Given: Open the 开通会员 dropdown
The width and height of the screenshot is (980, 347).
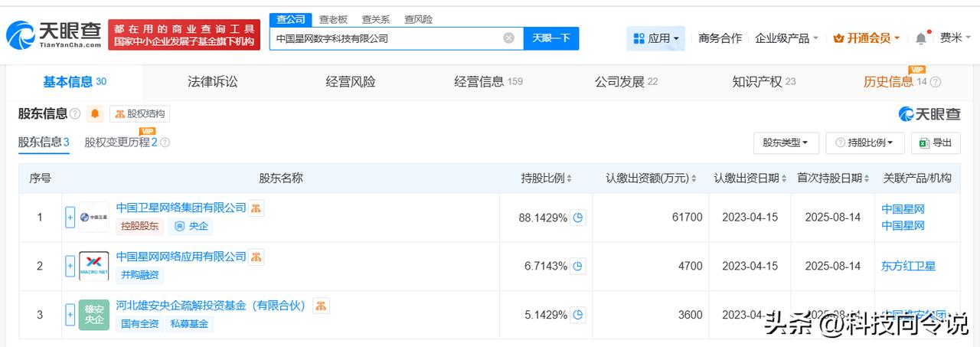Looking at the screenshot, I should [x=866, y=38].
